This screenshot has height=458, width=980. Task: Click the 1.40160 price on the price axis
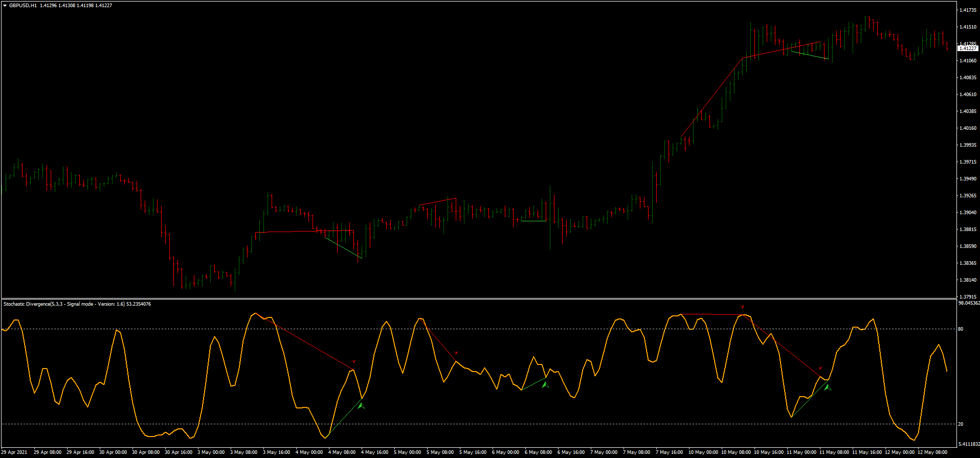point(967,128)
